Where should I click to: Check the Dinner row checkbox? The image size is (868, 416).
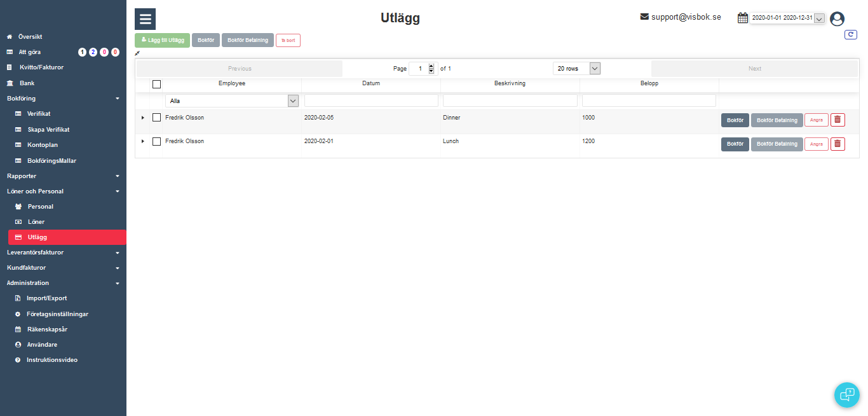(156, 118)
